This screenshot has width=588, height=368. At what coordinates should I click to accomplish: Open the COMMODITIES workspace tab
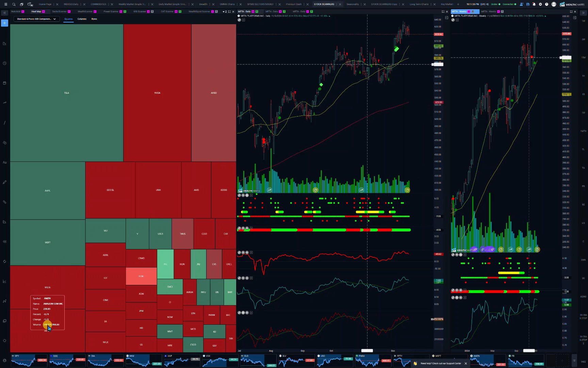coord(98,4)
